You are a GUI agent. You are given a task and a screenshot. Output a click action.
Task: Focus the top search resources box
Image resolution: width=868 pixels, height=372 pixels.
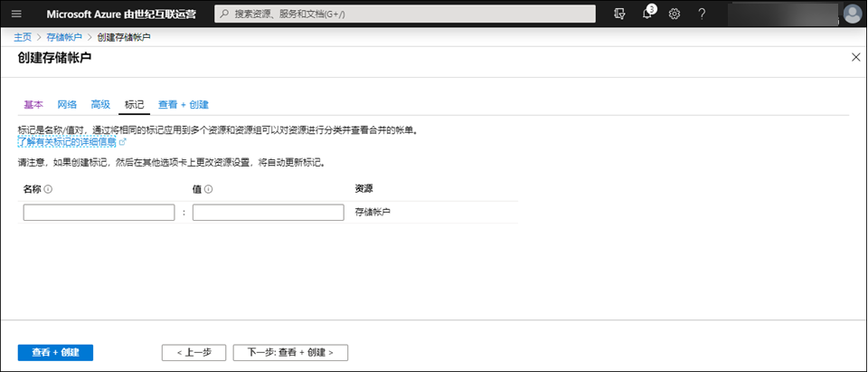pyautogui.click(x=405, y=14)
